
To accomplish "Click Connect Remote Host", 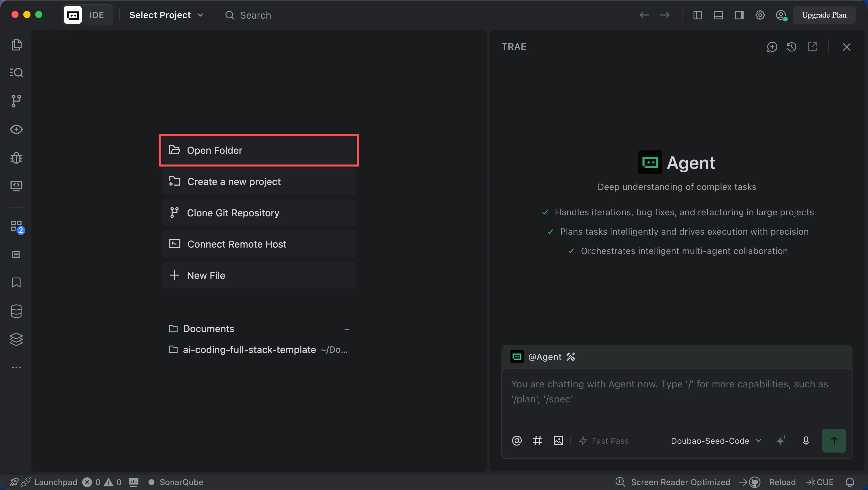I will (x=259, y=244).
